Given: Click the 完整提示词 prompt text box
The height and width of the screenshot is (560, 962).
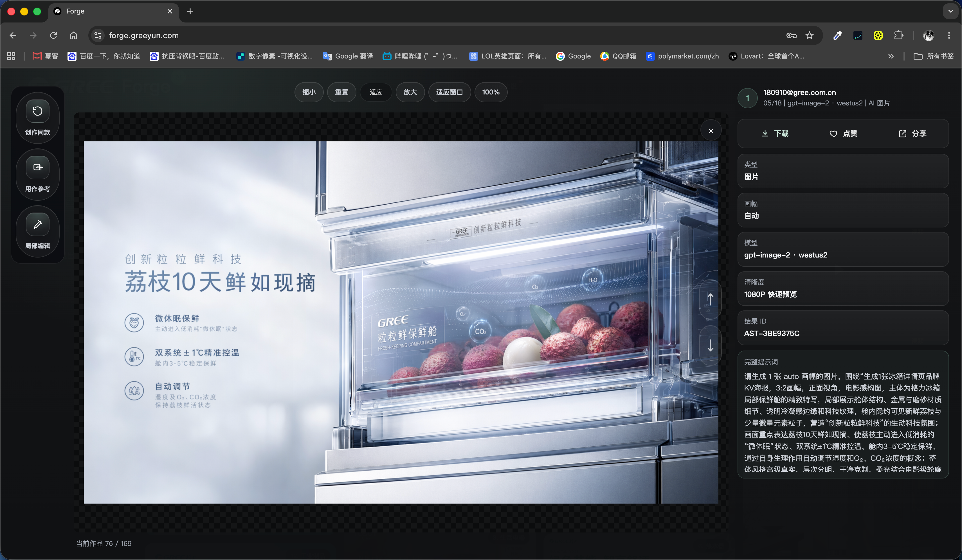Looking at the screenshot, I should [843, 414].
